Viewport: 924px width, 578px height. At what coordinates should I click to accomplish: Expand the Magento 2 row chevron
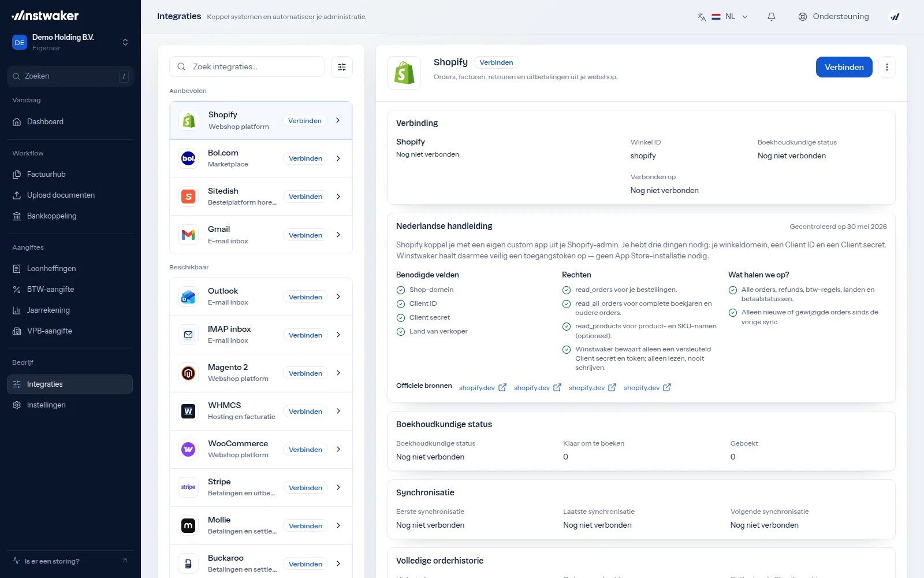tap(338, 373)
